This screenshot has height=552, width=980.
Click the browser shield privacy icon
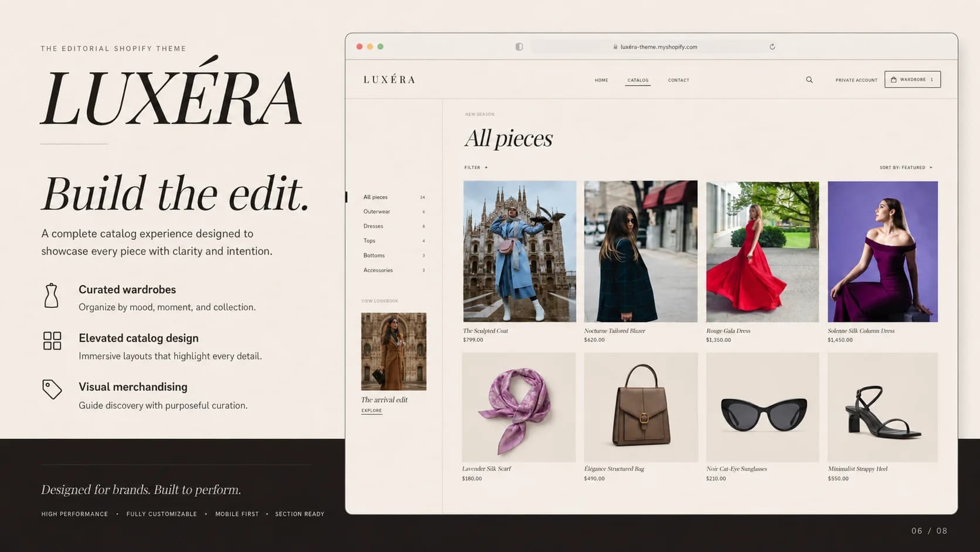pyautogui.click(x=519, y=47)
